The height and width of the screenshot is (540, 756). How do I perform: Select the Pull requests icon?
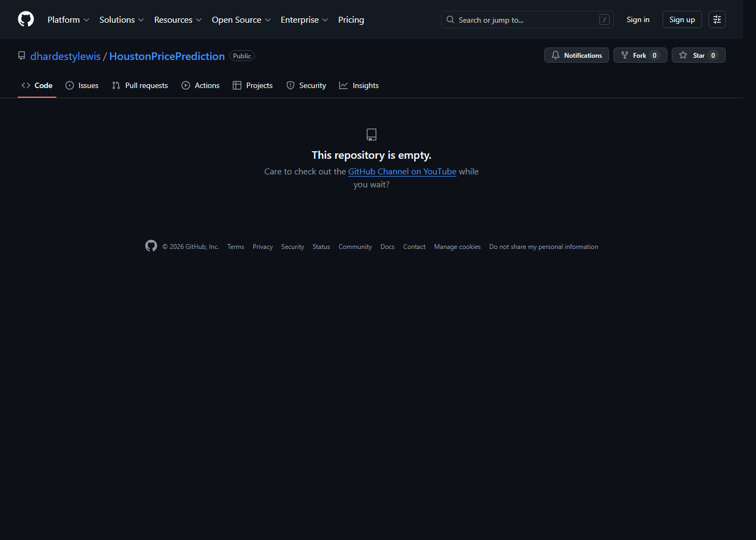[116, 85]
